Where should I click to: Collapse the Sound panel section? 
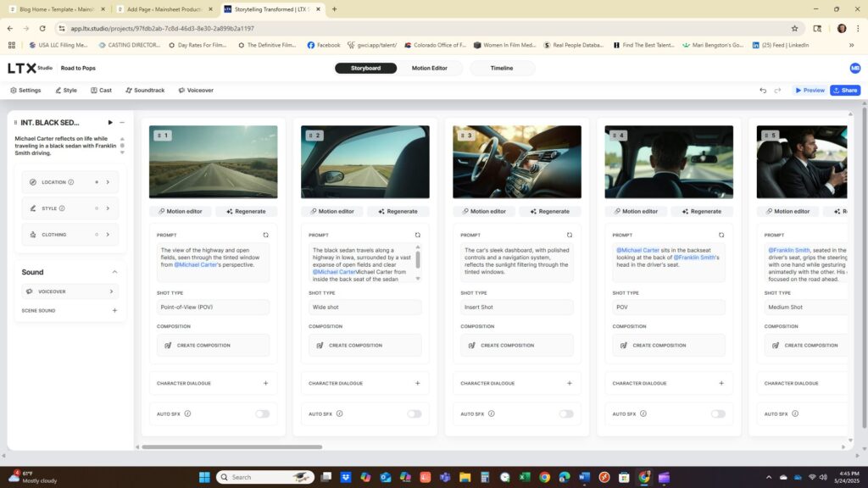click(x=114, y=272)
